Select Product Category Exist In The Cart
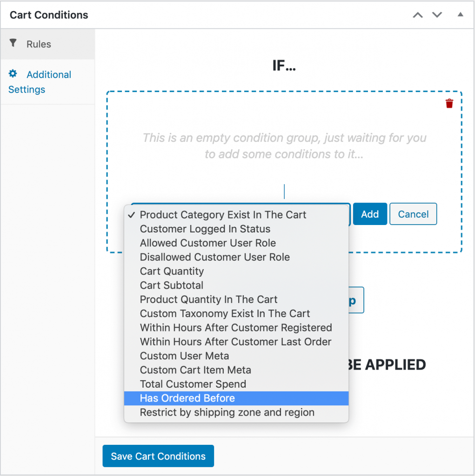This screenshot has width=475, height=476. 236,215
